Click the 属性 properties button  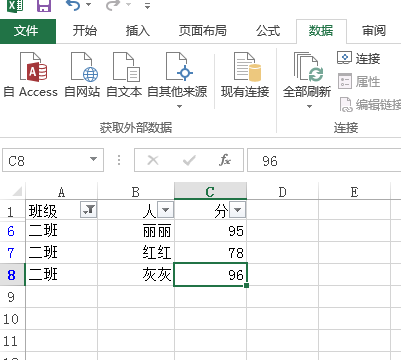(x=359, y=82)
